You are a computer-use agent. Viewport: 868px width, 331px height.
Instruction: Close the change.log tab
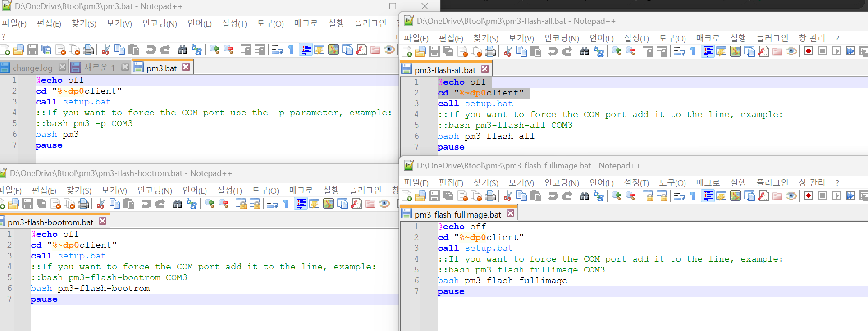62,67
